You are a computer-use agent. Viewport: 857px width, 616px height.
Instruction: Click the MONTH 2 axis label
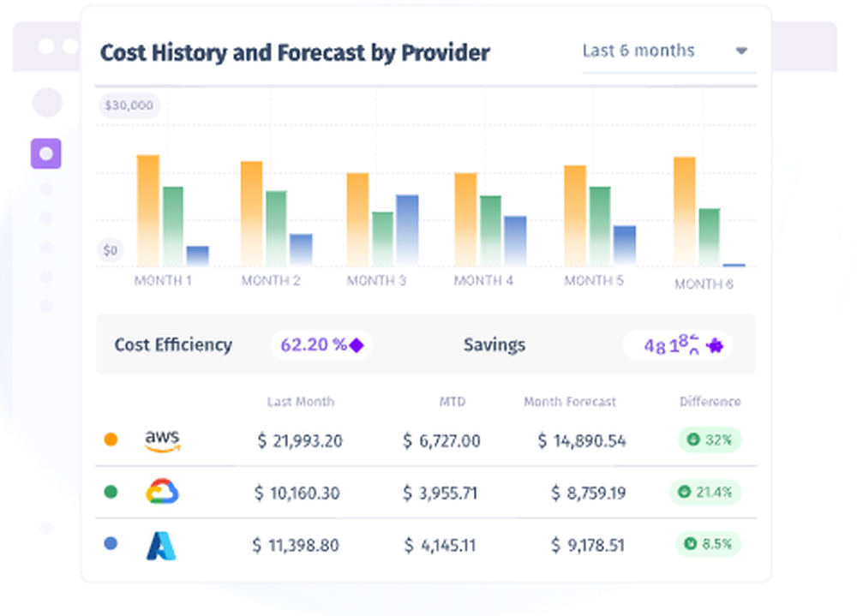click(x=271, y=280)
